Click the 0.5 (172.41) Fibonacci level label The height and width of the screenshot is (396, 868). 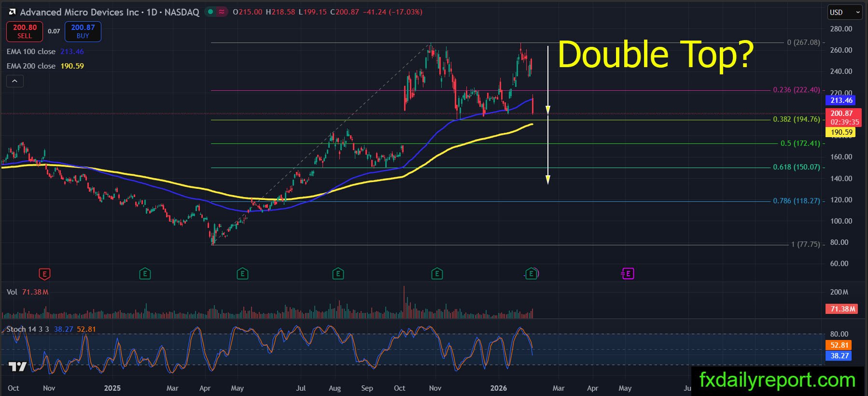click(x=800, y=143)
